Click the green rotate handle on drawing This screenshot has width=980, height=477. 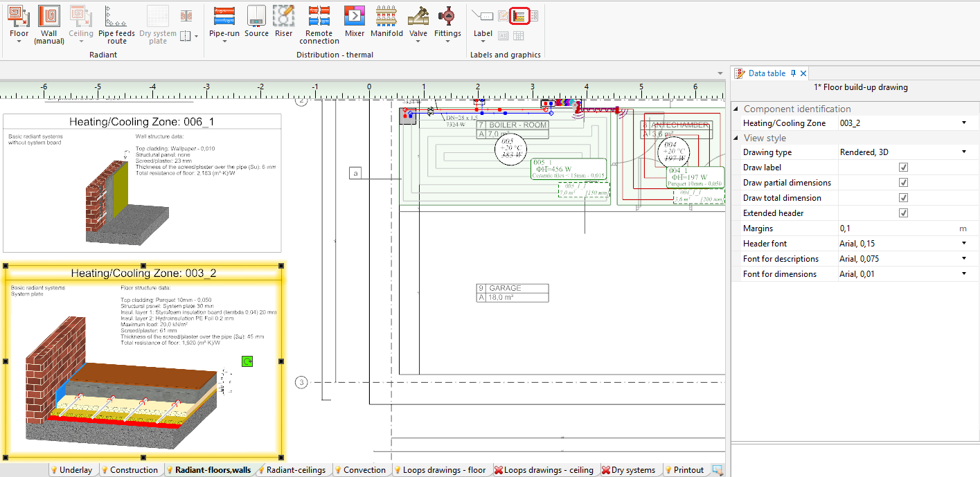[x=248, y=361]
